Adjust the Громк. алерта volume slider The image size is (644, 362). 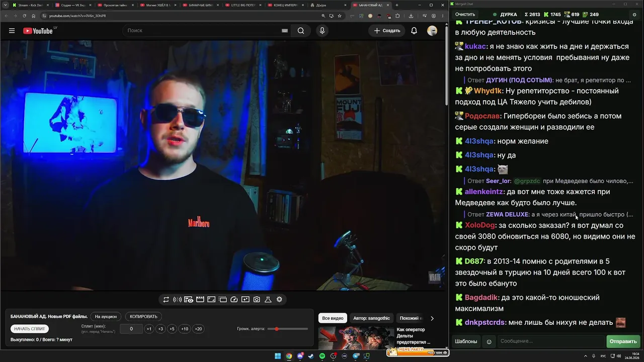[288, 329]
